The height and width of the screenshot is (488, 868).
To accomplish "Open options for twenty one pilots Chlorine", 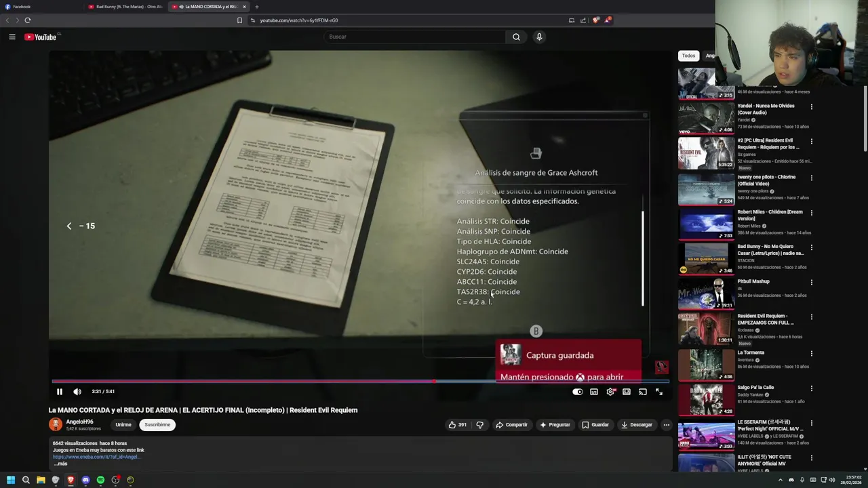I will click(x=811, y=178).
